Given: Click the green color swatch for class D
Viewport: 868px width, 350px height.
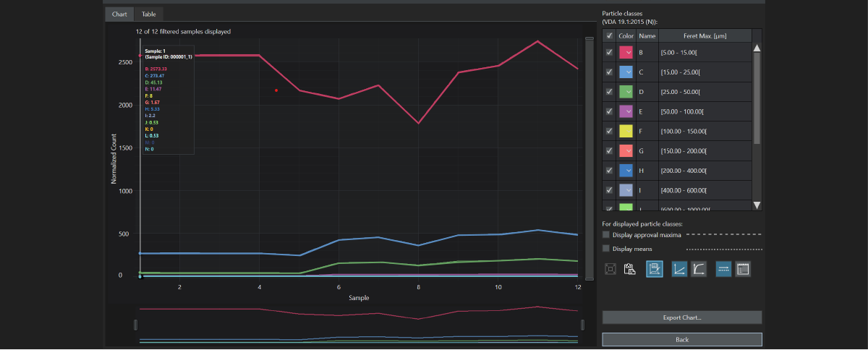Looking at the screenshot, I should click(x=624, y=92).
